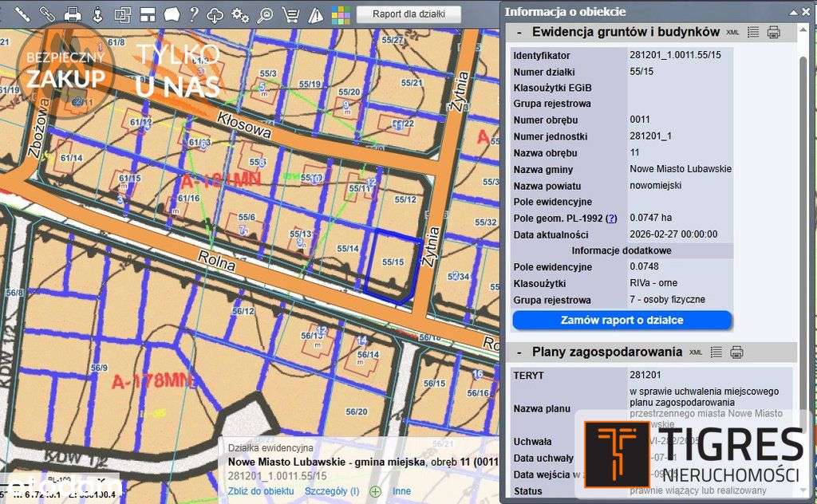
Task: Click the cloud download icon
Action: click(x=215, y=14)
